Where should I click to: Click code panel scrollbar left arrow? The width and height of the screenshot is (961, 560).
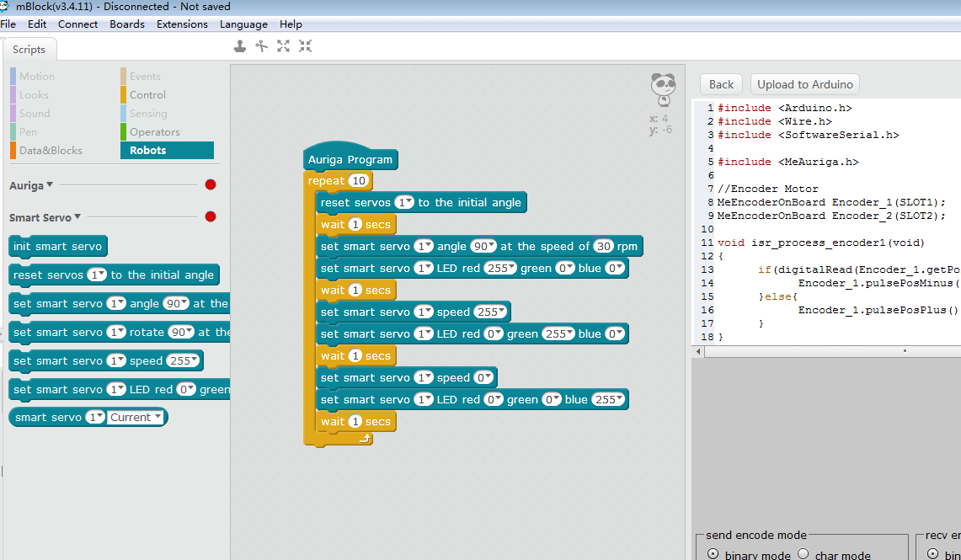pos(699,351)
